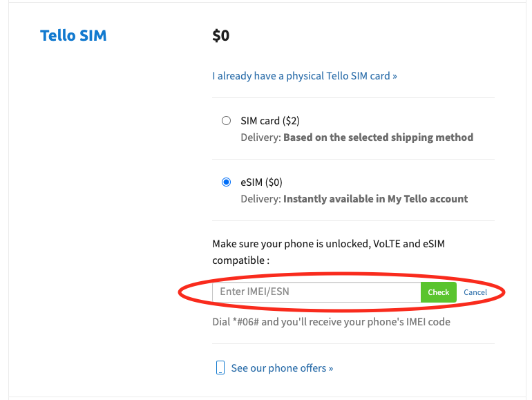This screenshot has width=532, height=400.
Task: Open the 'See our phone offers' link
Action: pyautogui.click(x=282, y=368)
